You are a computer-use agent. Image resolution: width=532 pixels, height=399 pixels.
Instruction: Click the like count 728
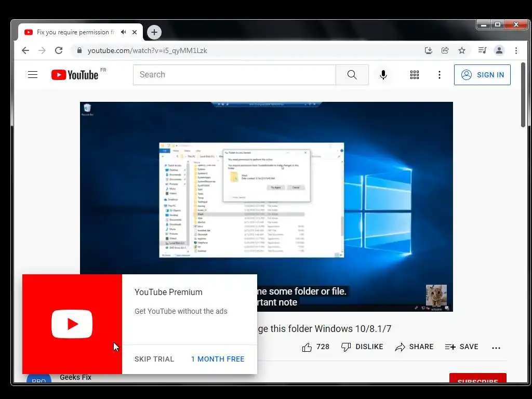[323, 347]
